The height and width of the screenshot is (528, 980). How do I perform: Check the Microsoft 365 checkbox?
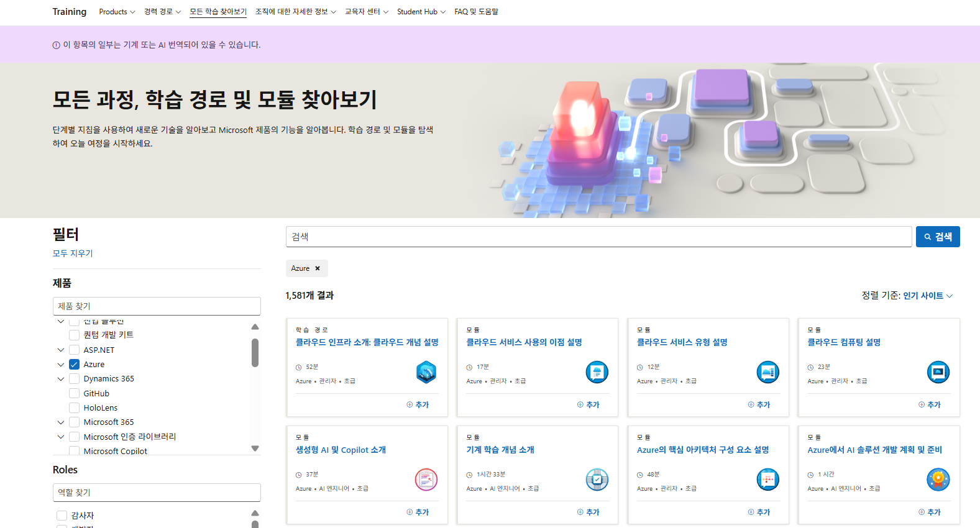click(x=75, y=422)
